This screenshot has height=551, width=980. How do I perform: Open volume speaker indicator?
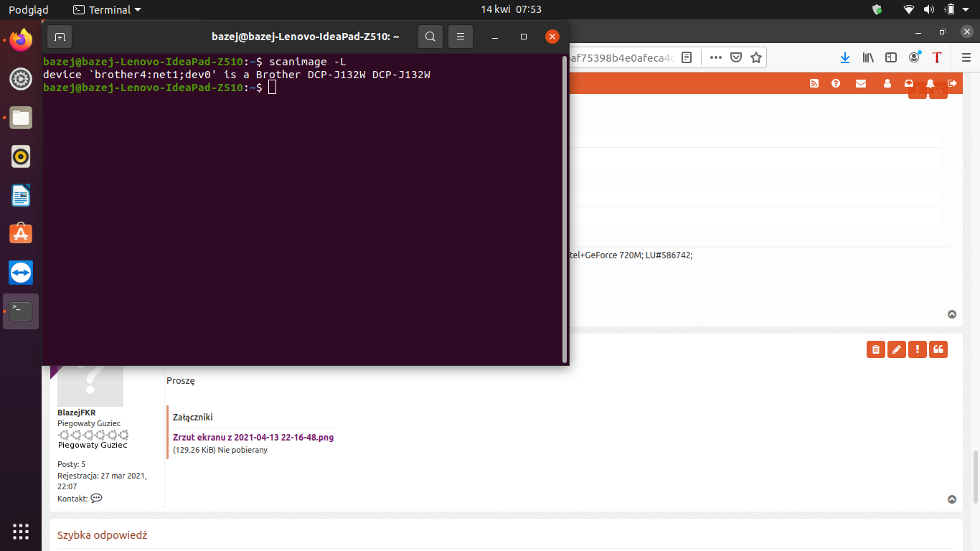tap(929, 9)
